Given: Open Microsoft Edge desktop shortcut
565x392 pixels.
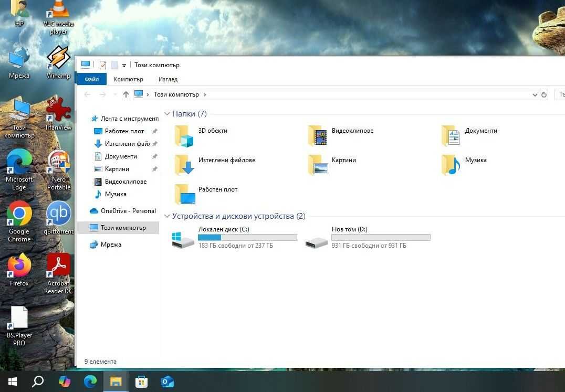Looking at the screenshot, I should click(19, 169).
